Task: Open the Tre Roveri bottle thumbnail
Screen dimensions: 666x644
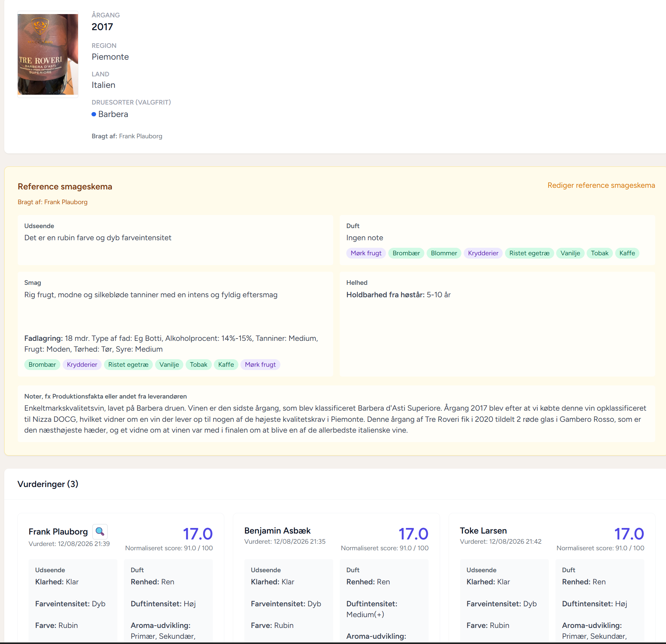Action: [x=48, y=54]
